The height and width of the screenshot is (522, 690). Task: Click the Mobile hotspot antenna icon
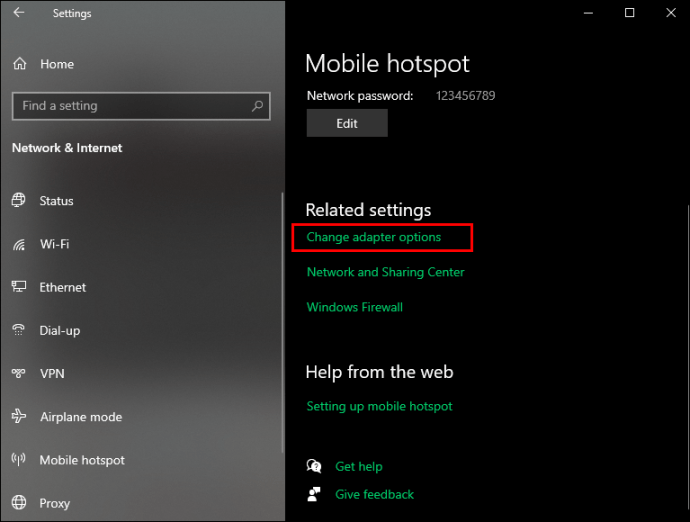[x=18, y=459]
